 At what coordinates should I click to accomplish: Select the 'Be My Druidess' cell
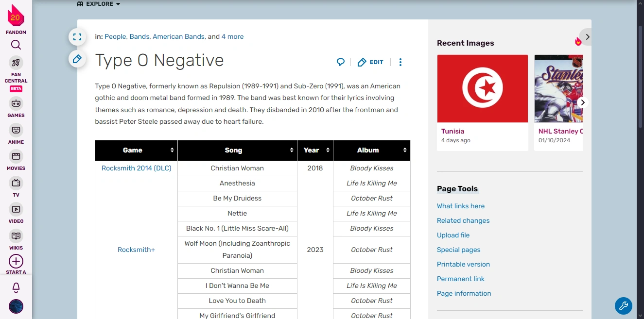point(238,198)
